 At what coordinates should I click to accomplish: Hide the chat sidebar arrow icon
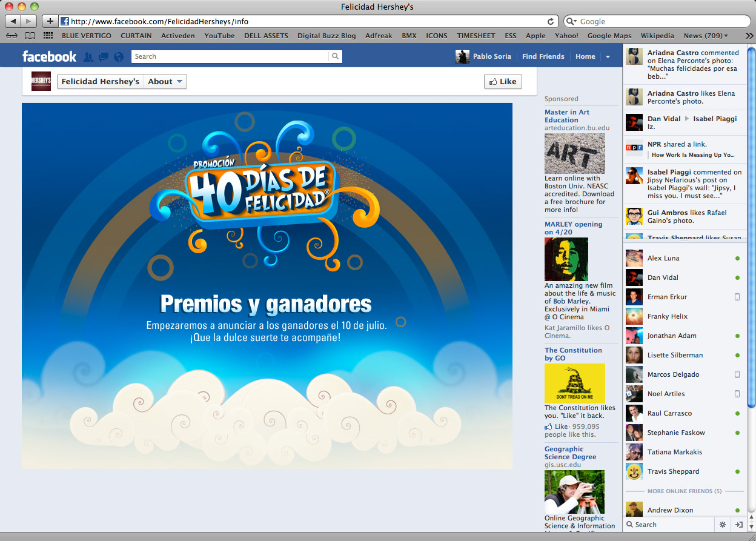[738, 525]
